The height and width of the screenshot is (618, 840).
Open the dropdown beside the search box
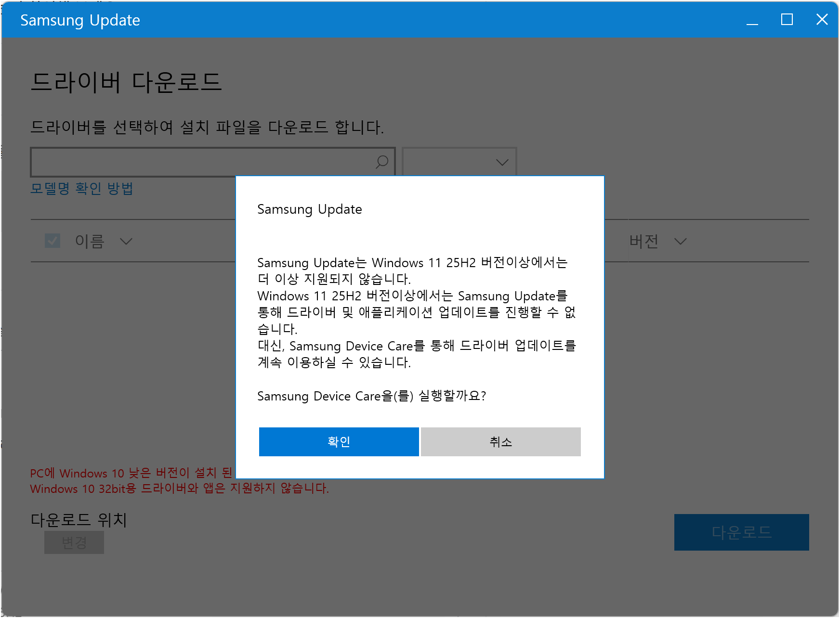pos(459,162)
